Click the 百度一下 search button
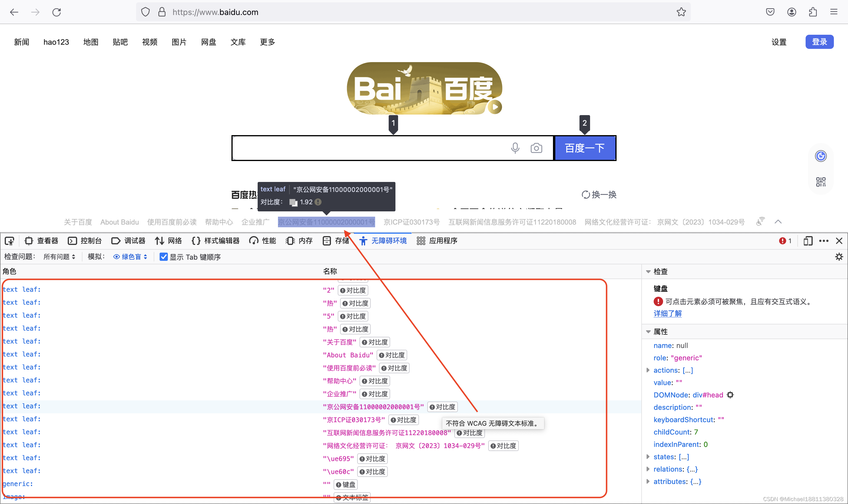848x504 pixels. 585,148
